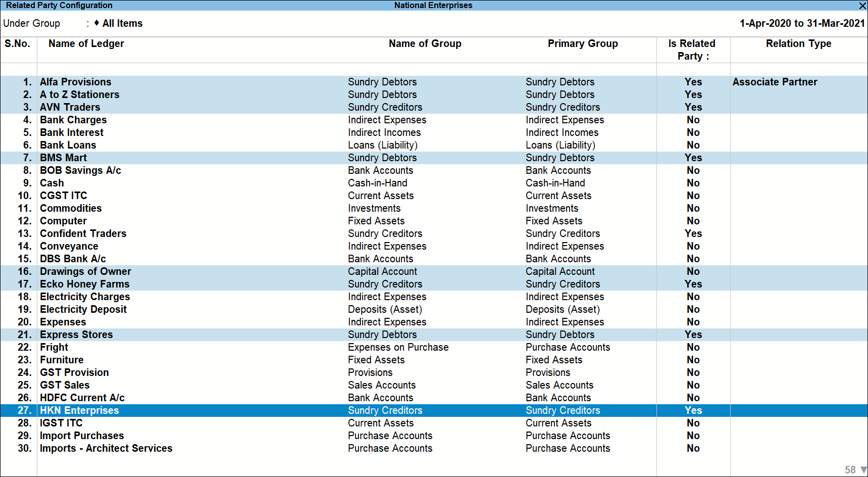Click the Name of Ledger column header
The image size is (868, 477).
[86, 43]
